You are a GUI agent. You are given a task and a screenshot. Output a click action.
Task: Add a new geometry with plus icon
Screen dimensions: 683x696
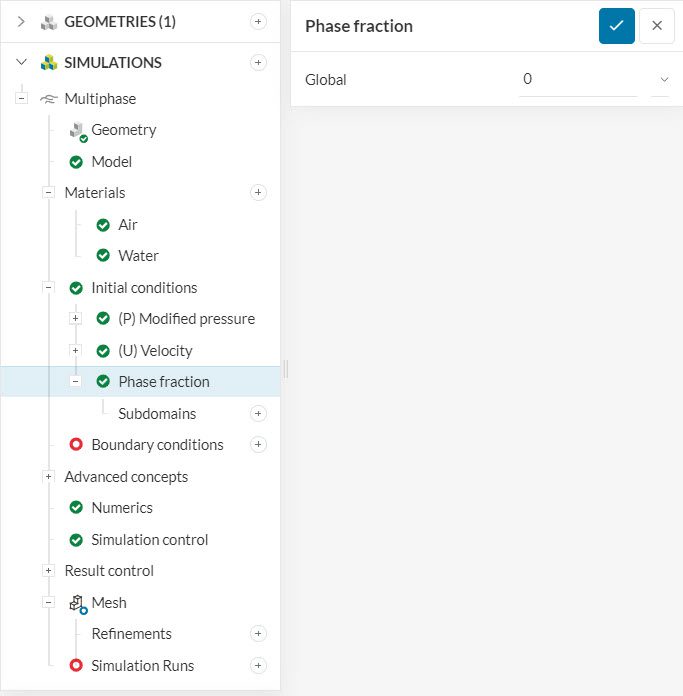pos(258,21)
